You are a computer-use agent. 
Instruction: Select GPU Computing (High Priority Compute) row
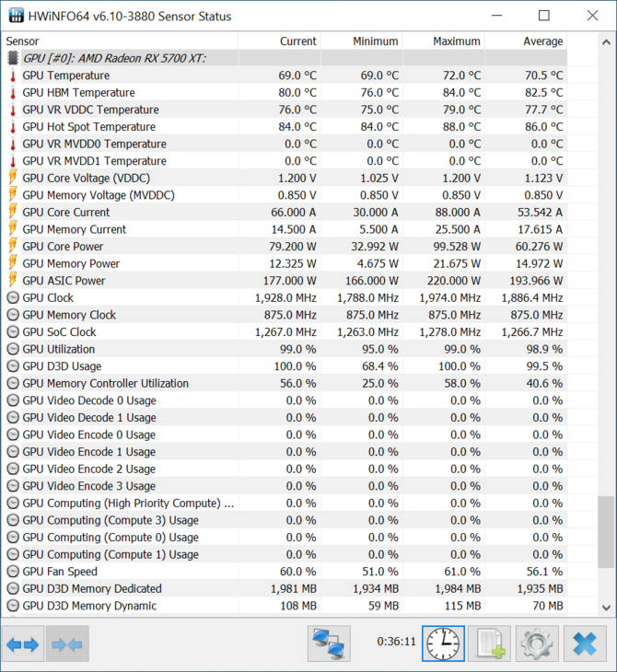(x=286, y=504)
